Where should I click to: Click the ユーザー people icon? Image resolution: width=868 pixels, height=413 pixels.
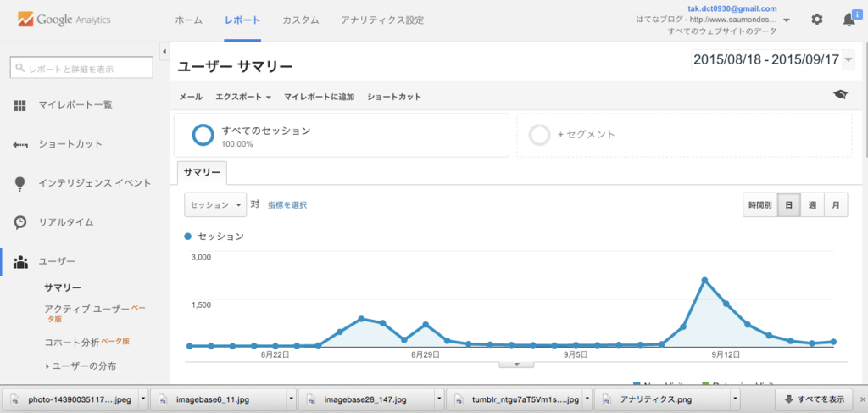tap(20, 261)
